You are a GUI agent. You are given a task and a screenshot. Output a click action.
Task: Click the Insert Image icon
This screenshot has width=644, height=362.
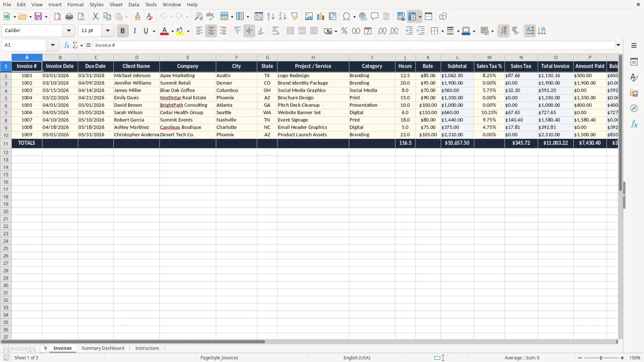click(x=309, y=17)
